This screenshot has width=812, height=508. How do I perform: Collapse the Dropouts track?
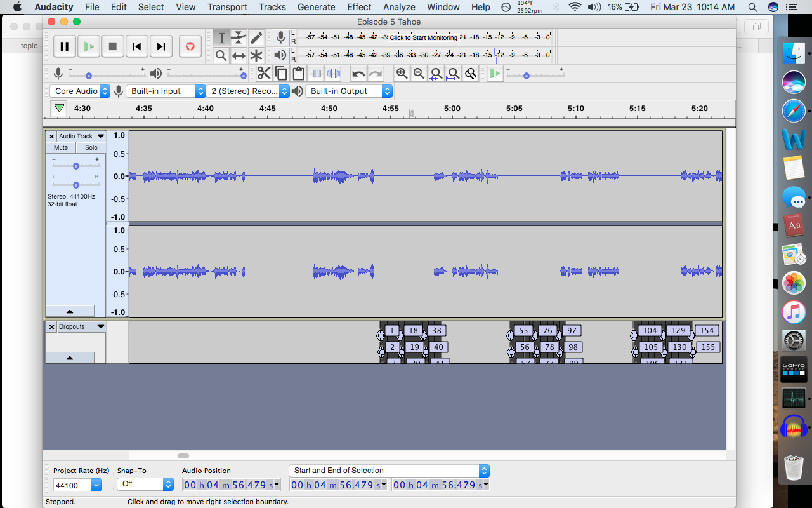[70, 358]
